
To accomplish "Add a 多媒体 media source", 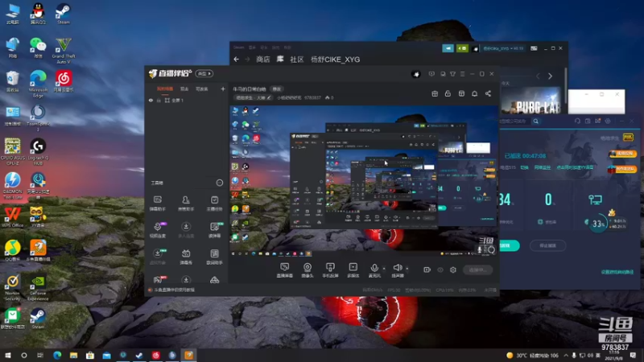I will (353, 270).
